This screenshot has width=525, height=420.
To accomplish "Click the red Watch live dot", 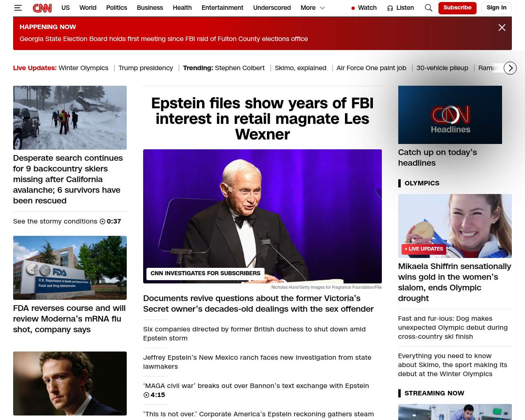I will pos(353,8).
